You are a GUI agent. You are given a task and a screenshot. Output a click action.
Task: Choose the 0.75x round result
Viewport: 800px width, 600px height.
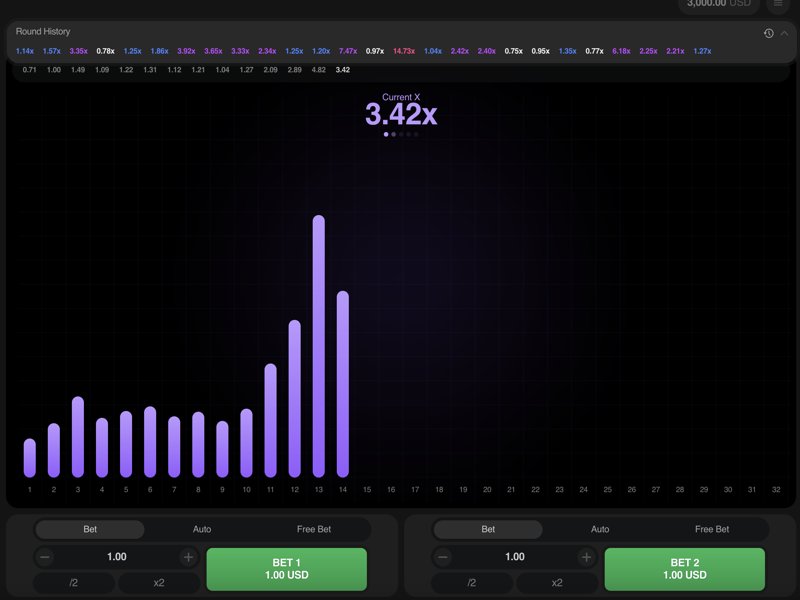click(513, 51)
